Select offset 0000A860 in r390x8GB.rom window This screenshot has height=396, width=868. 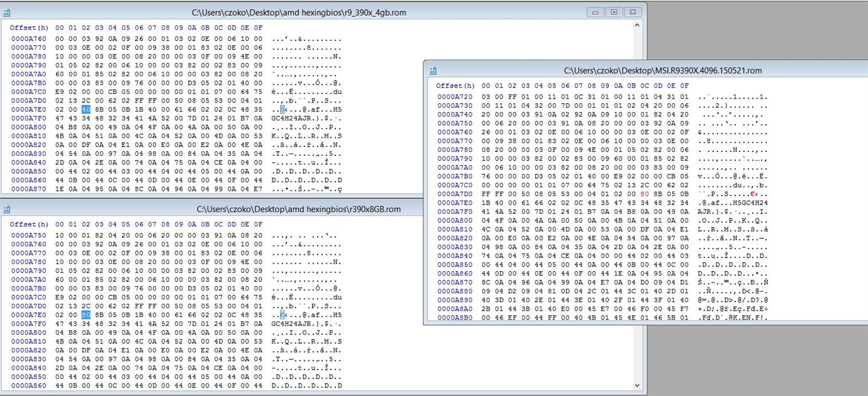(29, 385)
